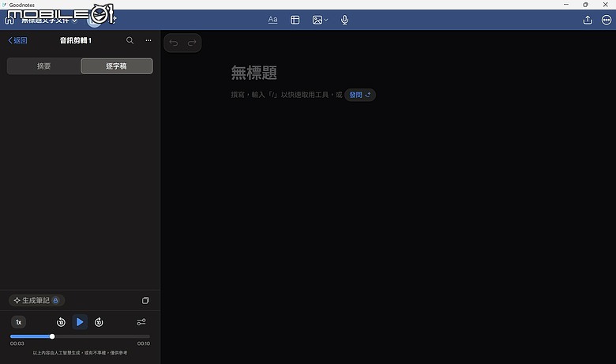This screenshot has height=364, width=616.
Task: Open the text formatting Aa tool
Action: click(272, 20)
